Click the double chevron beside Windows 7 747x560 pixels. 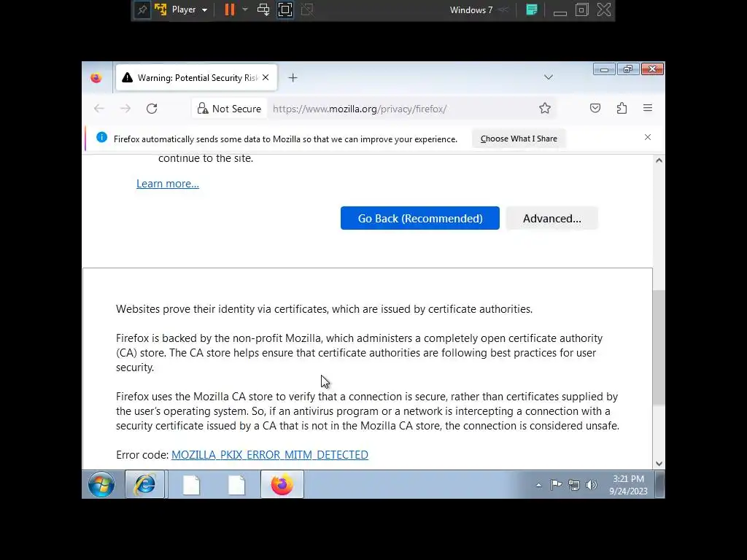503,10
